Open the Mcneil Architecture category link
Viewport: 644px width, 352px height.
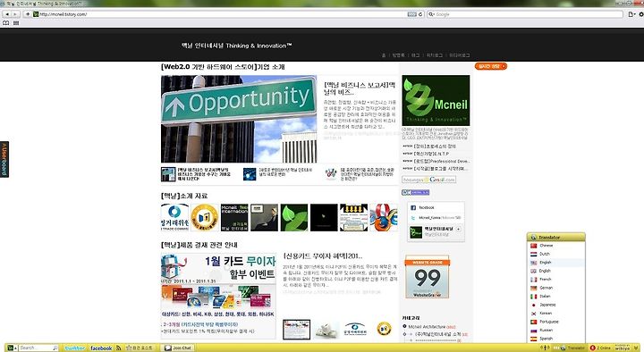428,327
